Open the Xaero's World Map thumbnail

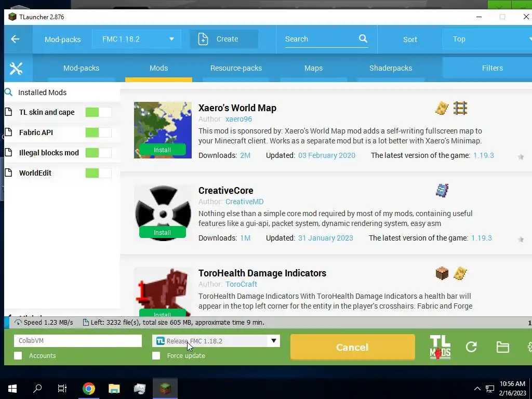[163, 130]
